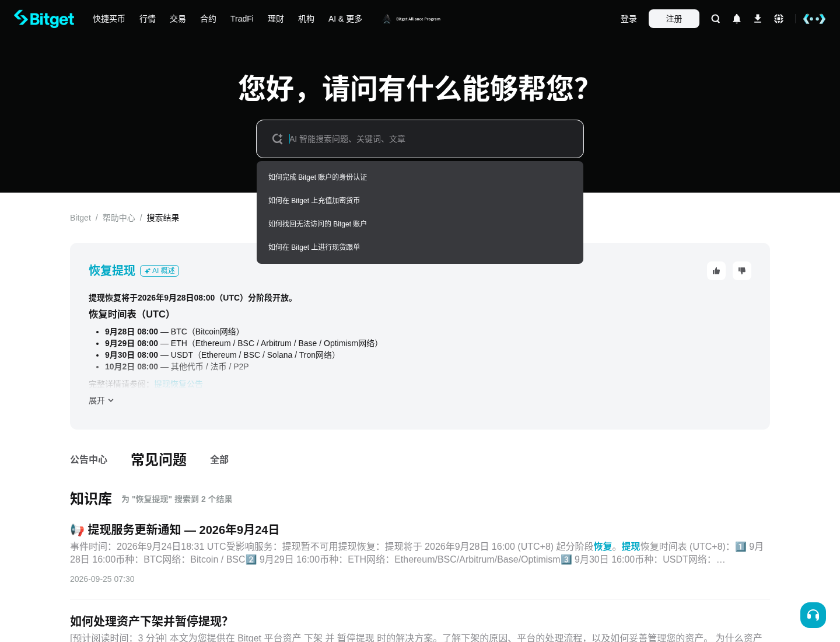Click the Bitget logo
This screenshot has width=840, height=642.
click(x=44, y=19)
